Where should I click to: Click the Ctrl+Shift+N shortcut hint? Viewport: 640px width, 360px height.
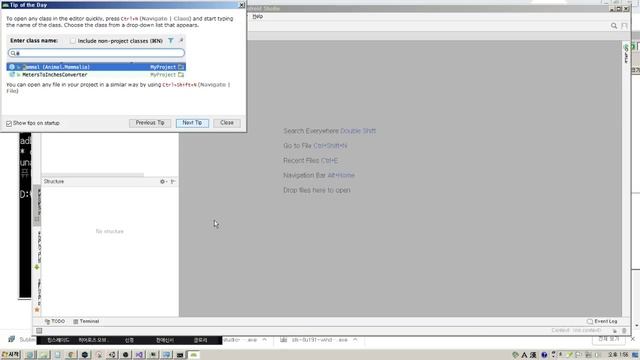[x=330, y=146]
